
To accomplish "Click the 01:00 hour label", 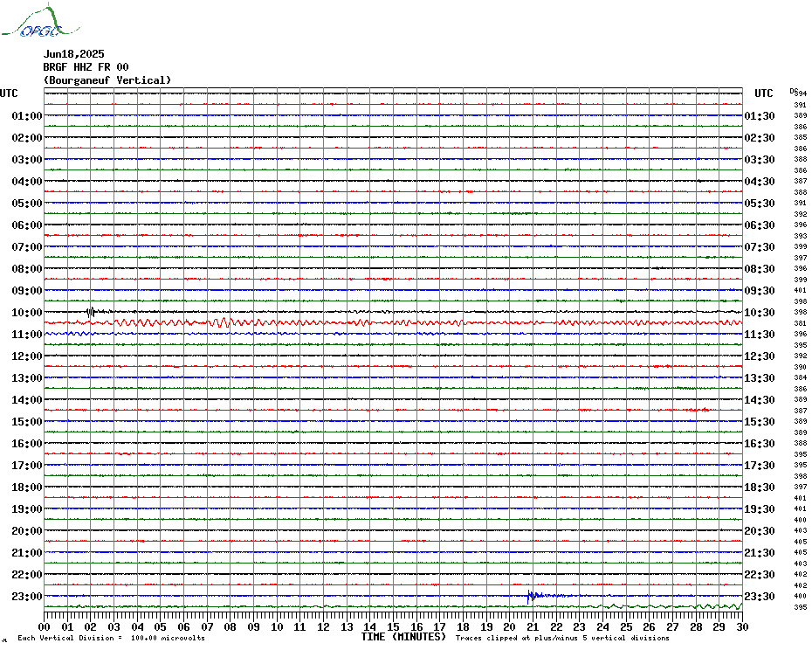I will 27,115.
